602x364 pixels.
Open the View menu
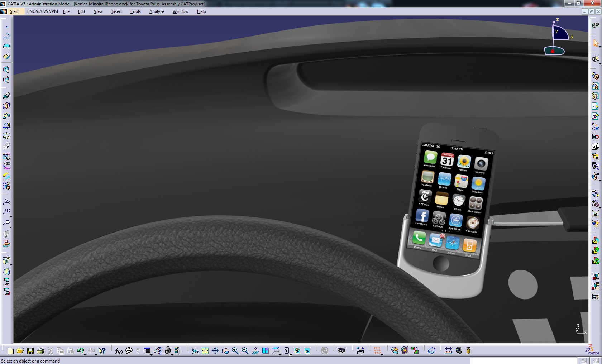98,11
